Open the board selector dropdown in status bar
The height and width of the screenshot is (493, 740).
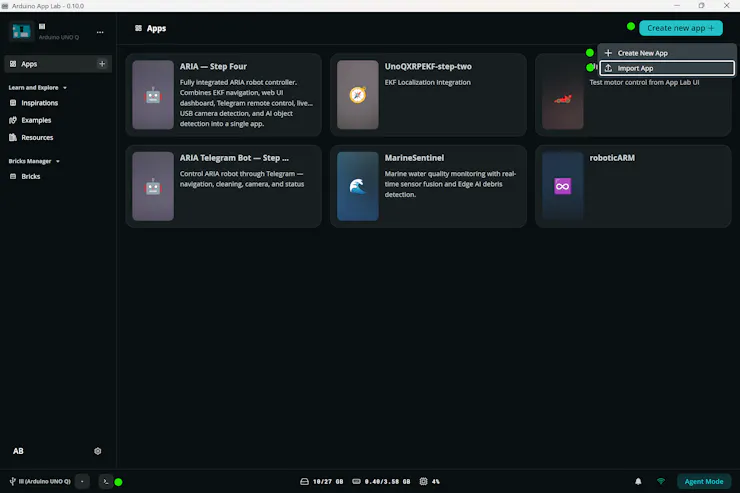point(82,481)
